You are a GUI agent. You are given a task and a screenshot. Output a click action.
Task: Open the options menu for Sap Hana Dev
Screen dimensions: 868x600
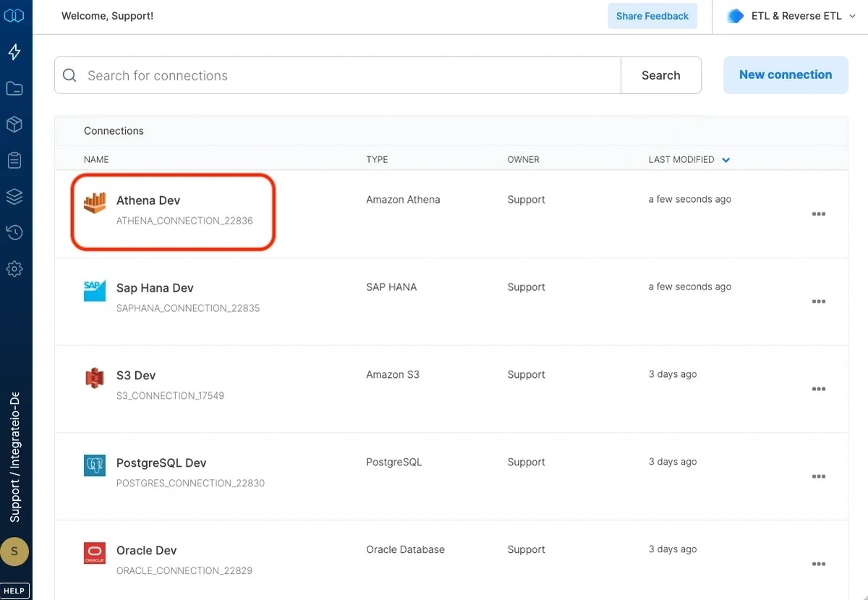pyautogui.click(x=818, y=301)
